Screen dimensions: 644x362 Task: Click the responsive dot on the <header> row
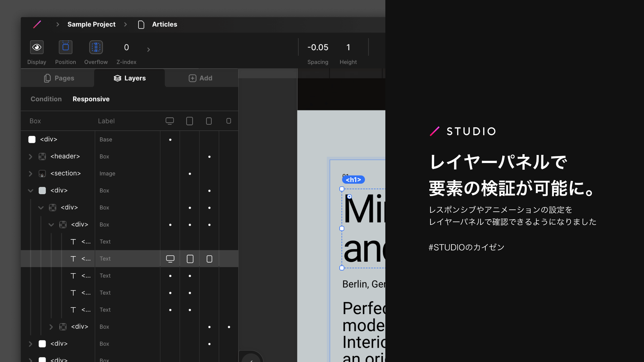[x=209, y=157]
